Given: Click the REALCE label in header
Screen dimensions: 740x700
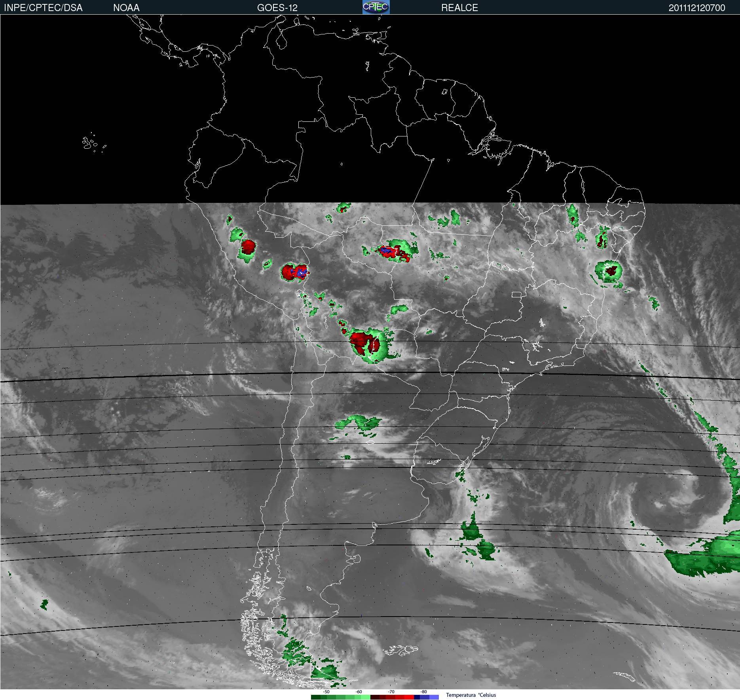Looking at the screenshot, I should point(459,8).
